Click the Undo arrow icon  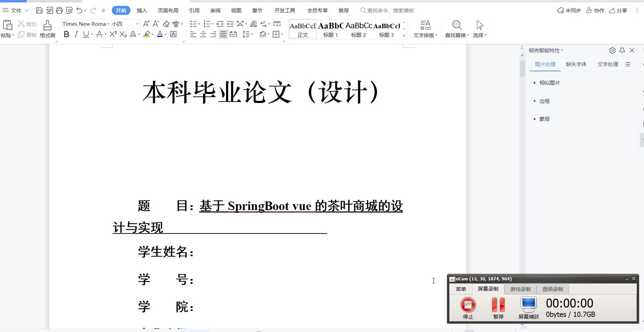pyautogui.click(x=79, y=10)
